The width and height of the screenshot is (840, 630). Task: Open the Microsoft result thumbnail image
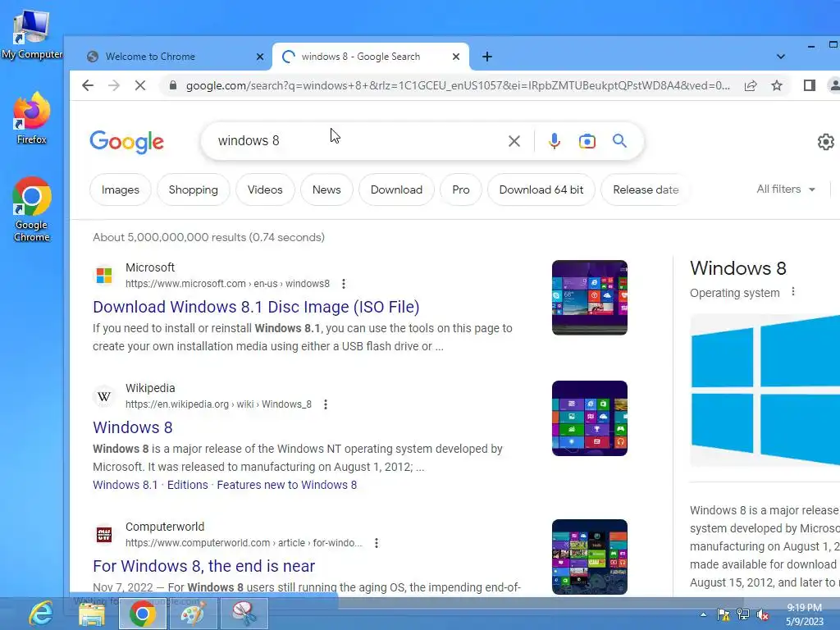click(589, 298)
